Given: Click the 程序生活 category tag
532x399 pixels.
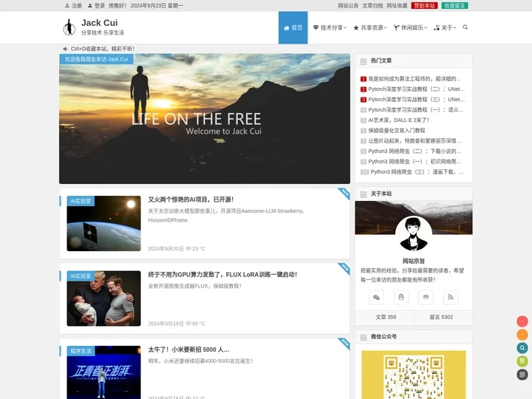Looking at the screenshot, I should [81, 351].
